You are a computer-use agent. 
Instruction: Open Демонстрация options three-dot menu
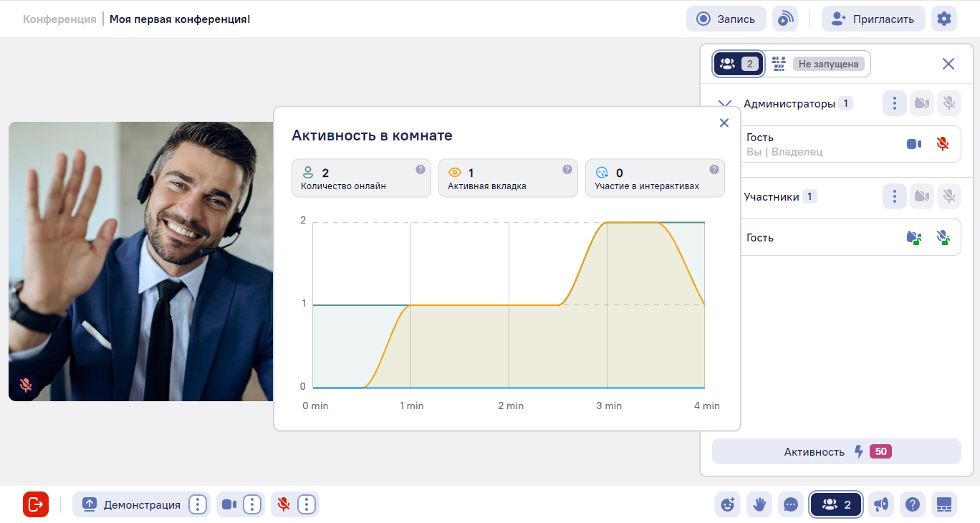click(198, 504)
